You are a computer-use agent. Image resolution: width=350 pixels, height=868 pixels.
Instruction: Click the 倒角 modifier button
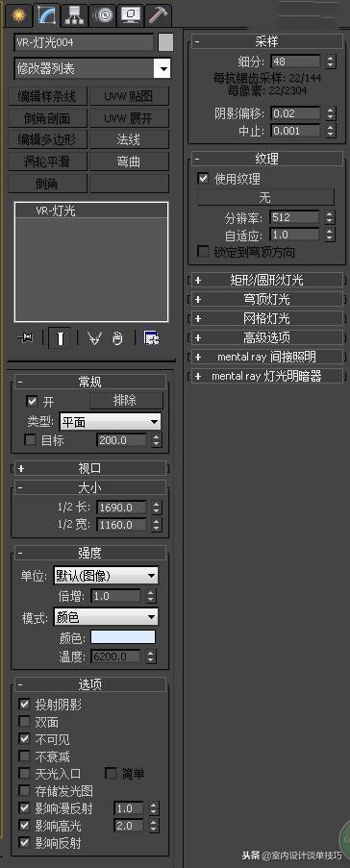(x=47, y=183)
